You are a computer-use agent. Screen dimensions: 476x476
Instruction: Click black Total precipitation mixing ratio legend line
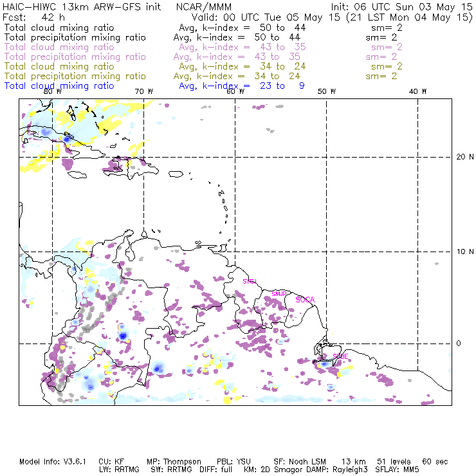point(75,37)
